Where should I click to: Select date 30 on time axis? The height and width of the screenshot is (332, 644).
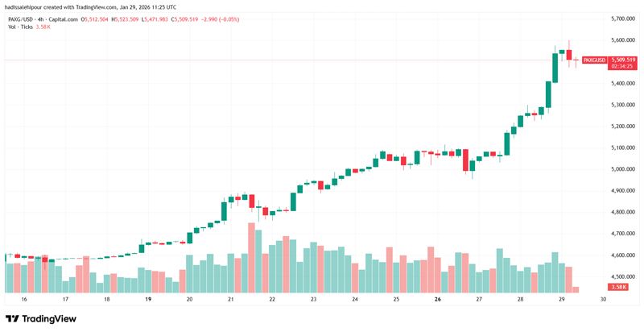coord(603,300)
